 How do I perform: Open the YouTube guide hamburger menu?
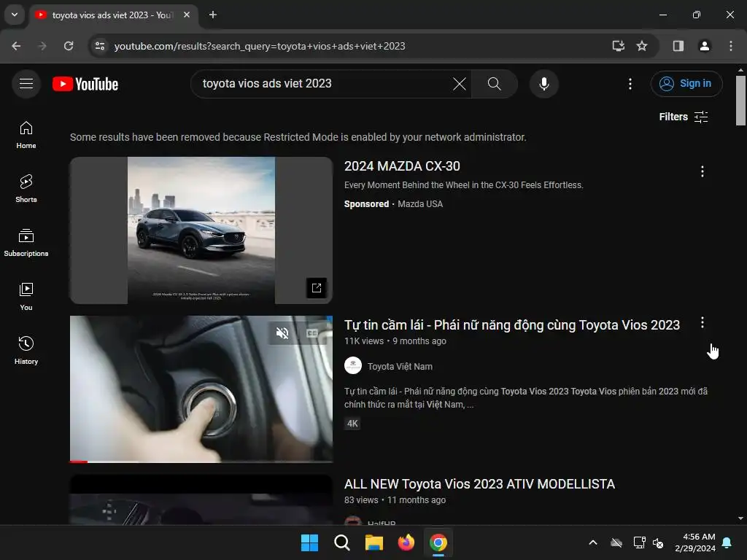26,84
